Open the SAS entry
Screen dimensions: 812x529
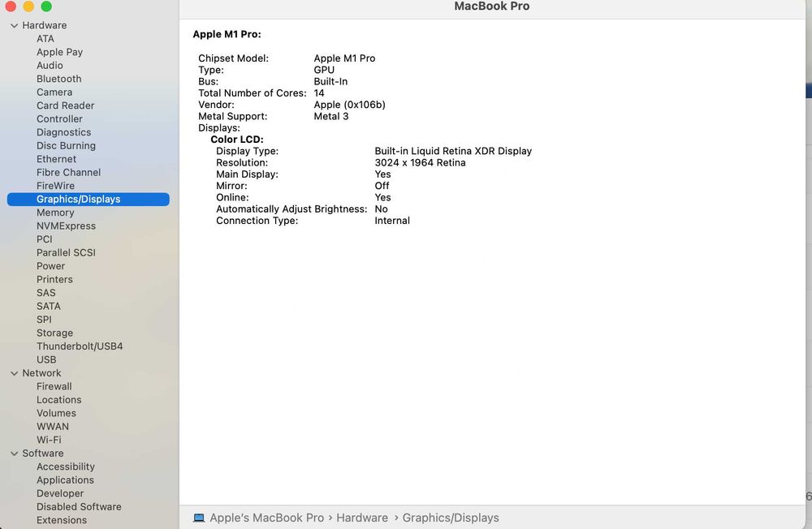point(46,293)
